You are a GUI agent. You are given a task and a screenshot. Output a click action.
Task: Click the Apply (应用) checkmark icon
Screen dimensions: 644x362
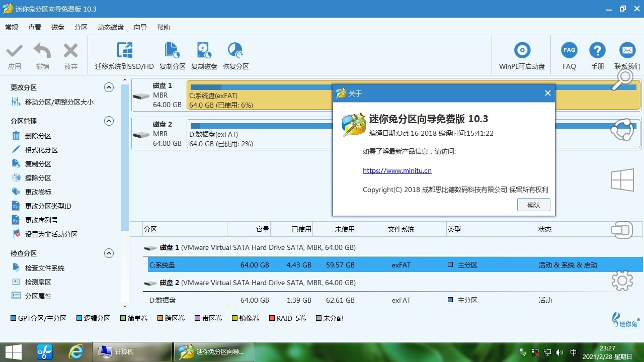coord(14,51)
